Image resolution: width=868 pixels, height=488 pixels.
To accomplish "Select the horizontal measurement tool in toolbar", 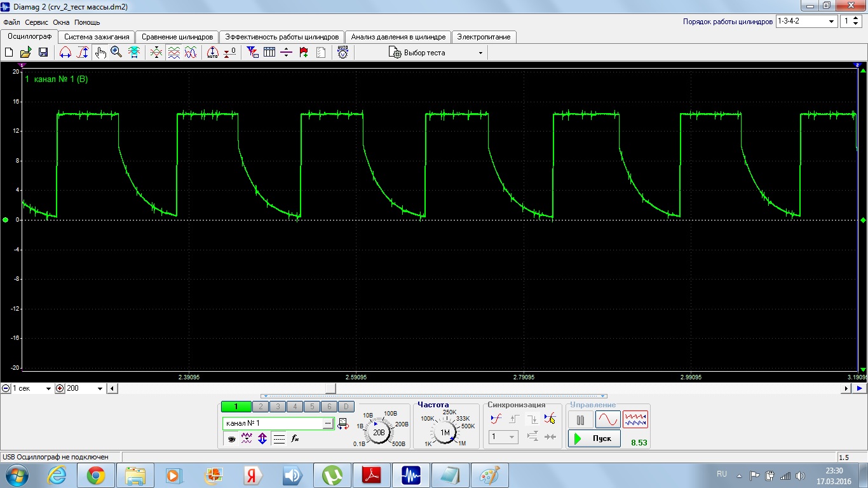I will [x=65, y=53].
